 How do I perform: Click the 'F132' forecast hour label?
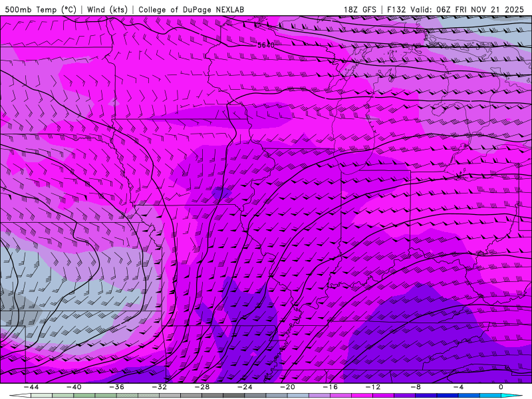[396, 9]
